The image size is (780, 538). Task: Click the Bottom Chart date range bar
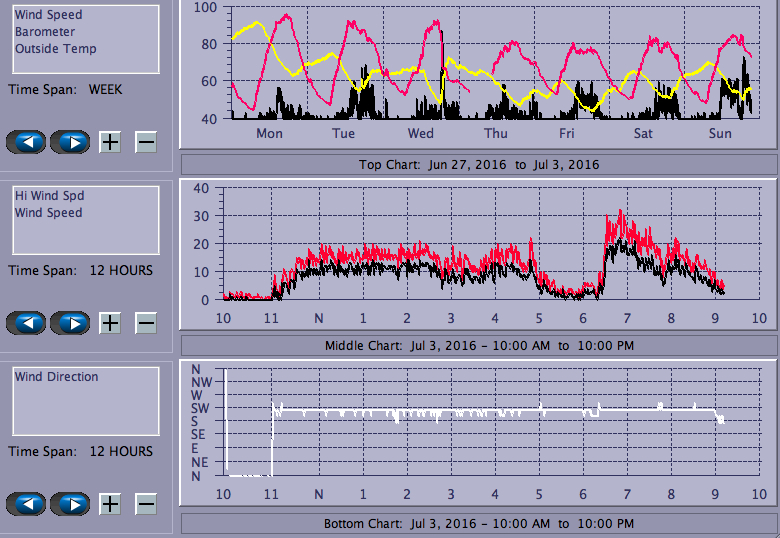pos(479,524)
